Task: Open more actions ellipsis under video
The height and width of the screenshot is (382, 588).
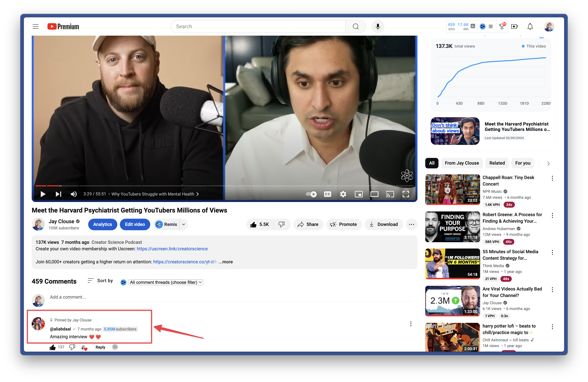Action: coord(411,224)
